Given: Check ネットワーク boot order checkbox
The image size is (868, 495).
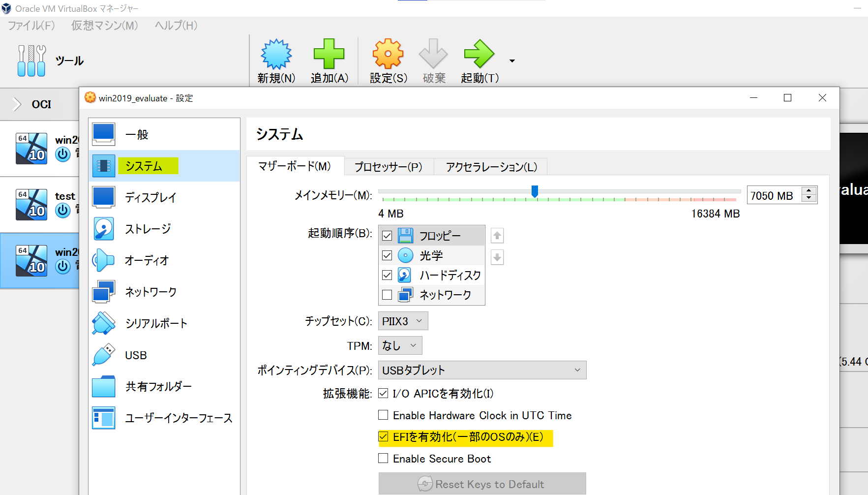Looking at the screenshot, I should 387,295.
